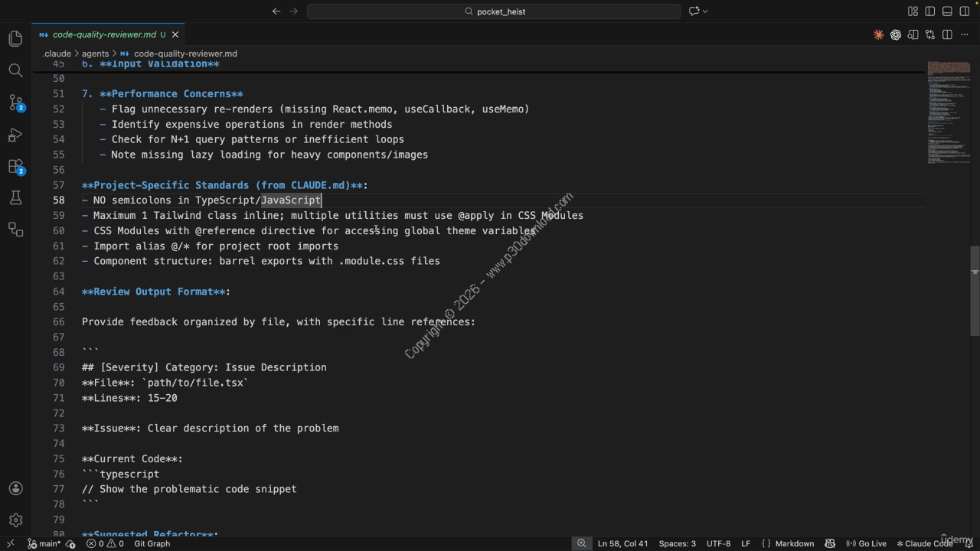Click the Go Live status bar button
Viewport: 980px width, 551px height.
tap(866, 543)
